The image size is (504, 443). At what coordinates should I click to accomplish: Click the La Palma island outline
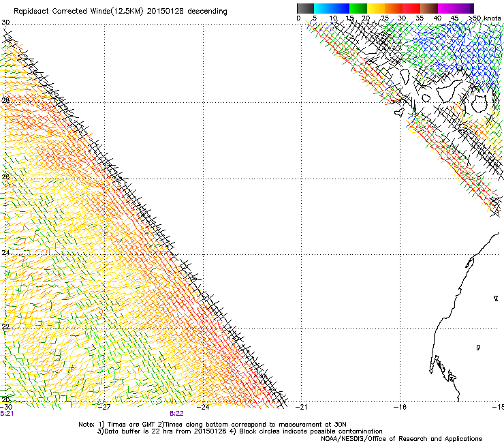(x=405, y=77)
